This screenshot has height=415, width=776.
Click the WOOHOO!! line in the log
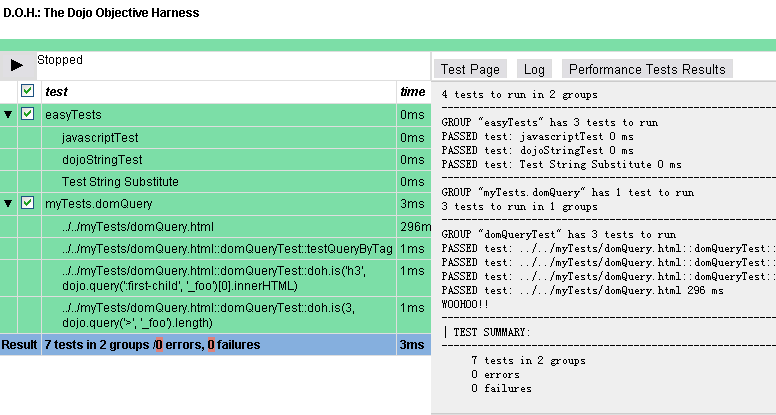465,304
